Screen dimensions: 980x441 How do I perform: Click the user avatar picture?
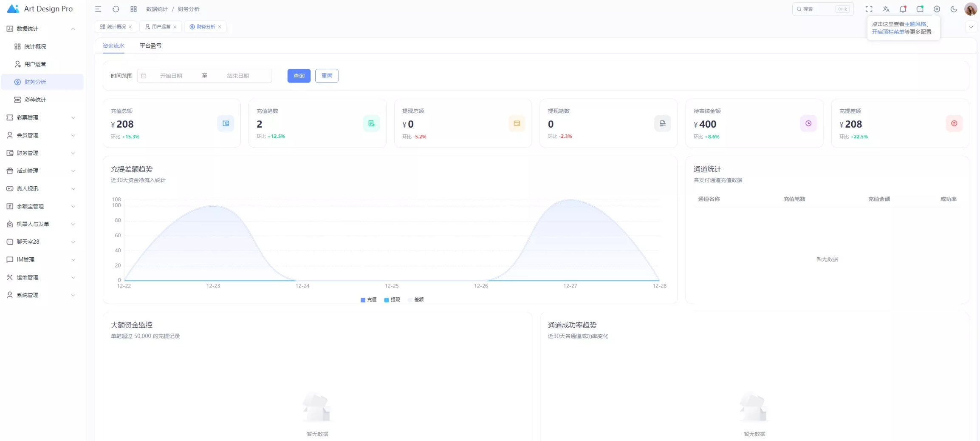970,9
